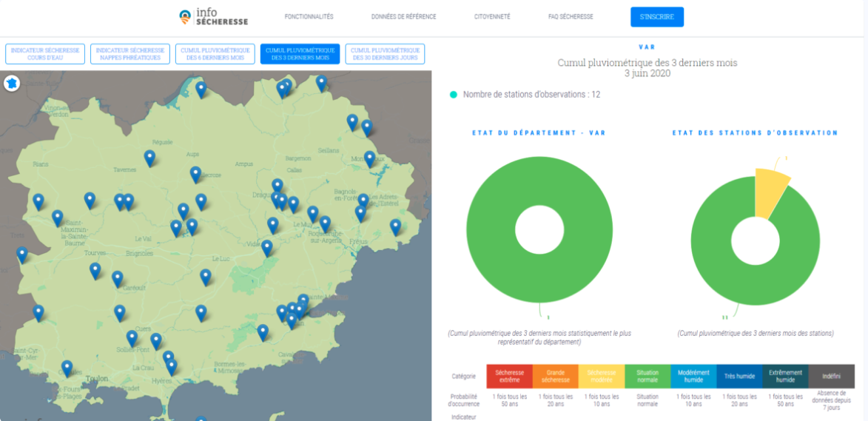Open the Fonctionnalités menu item

click(309, 16)
